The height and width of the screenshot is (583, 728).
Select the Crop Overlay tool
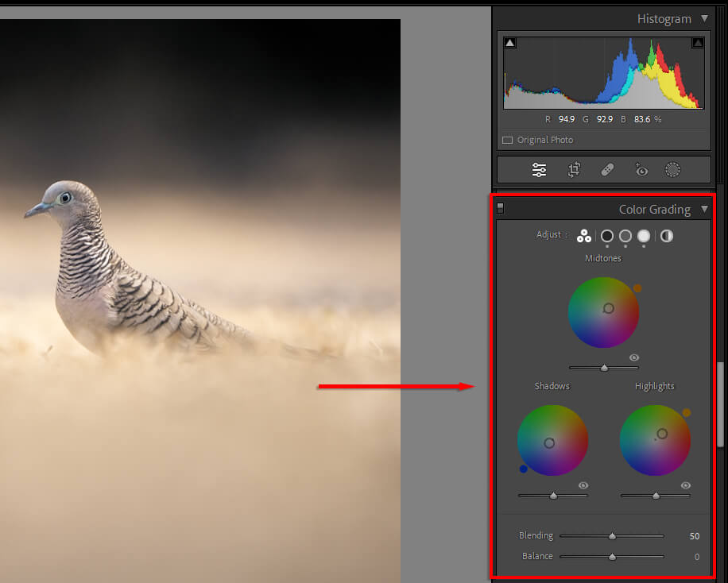click(574, 169)
